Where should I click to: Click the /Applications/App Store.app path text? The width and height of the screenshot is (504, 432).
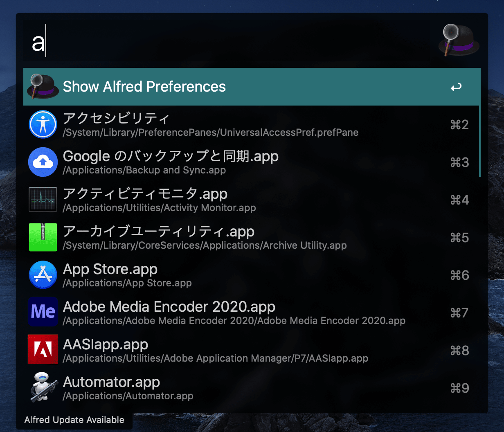127,283
